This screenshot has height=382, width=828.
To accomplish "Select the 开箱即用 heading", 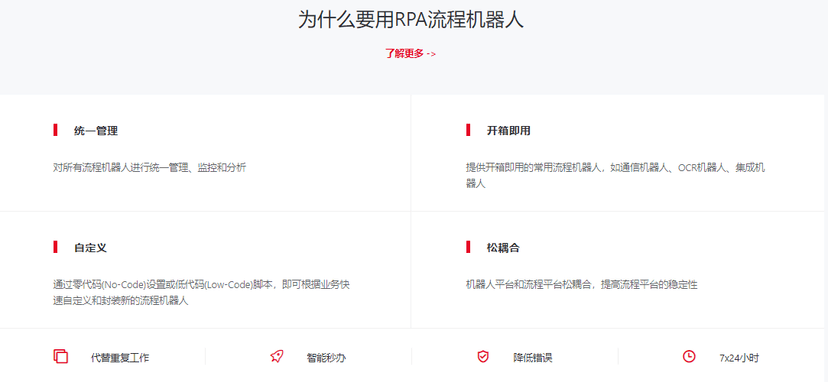I will (509, 131).
